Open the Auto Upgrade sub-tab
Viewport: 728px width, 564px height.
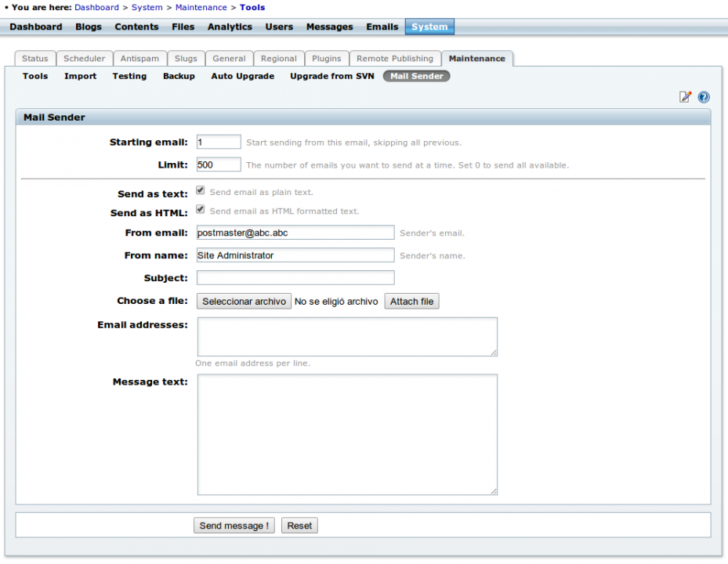243,76
